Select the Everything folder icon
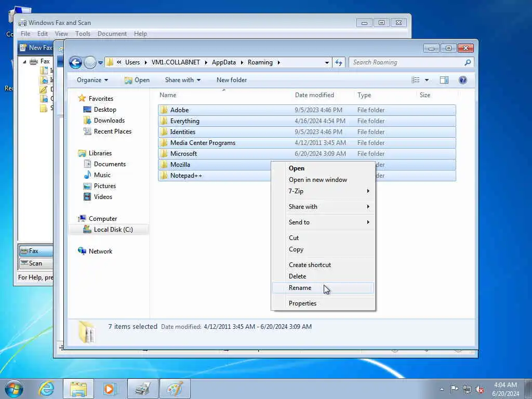Viewport: 532px width, 399px height. (x=164, y=121)
